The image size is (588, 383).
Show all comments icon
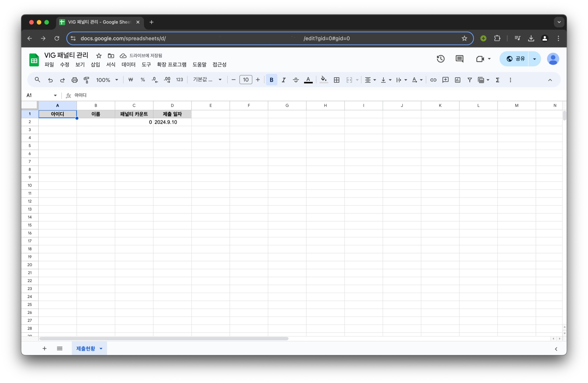pyautogui.click(x=459, y=59)
